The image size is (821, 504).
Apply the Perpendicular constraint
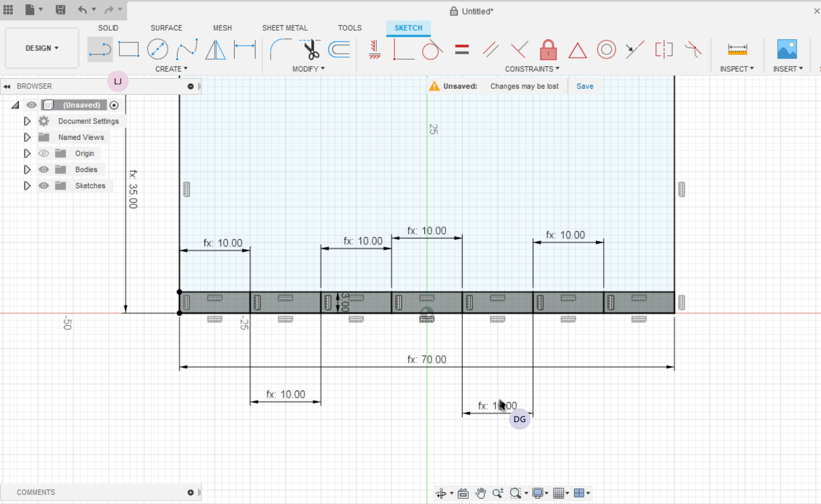click(519, 49)
